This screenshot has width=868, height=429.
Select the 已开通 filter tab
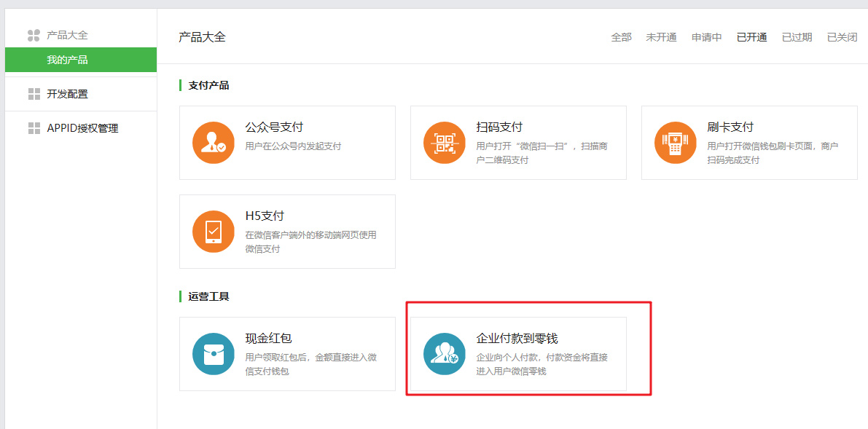click(x=751, y=37)
